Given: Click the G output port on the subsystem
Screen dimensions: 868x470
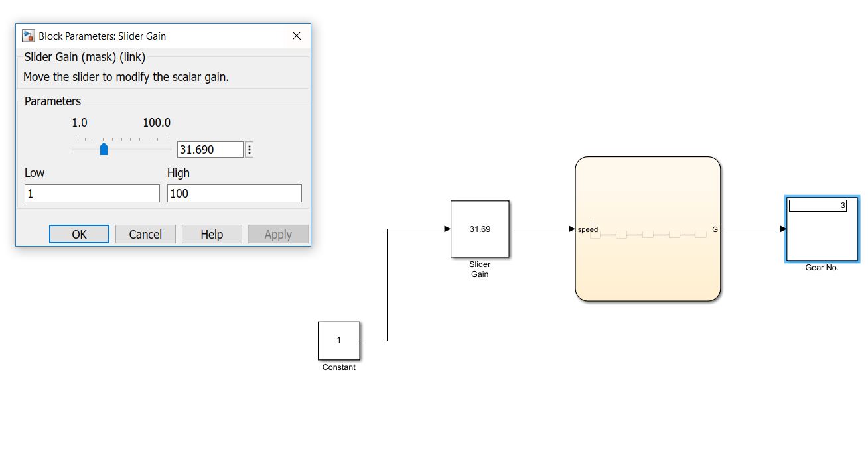Looking at the screenshot, I should 715,229.
